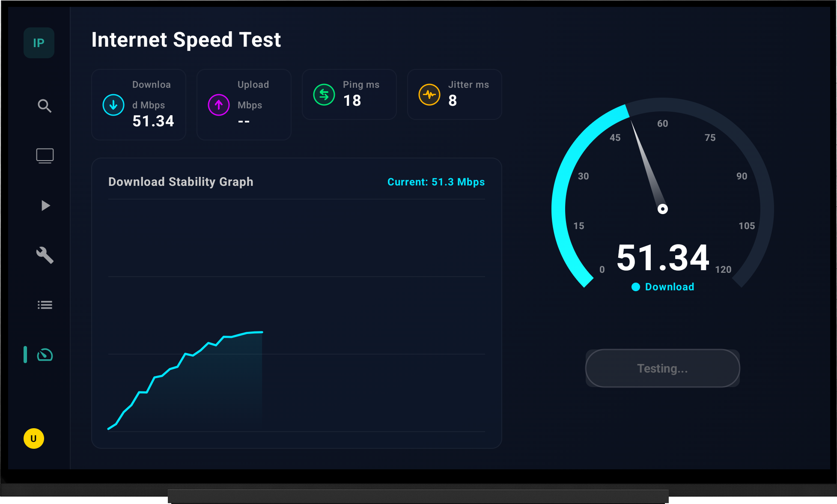This screenshot has height=504, width=837.
Task: Click the Current: 51.3 Mbps label
Action: tap(436, 182)
